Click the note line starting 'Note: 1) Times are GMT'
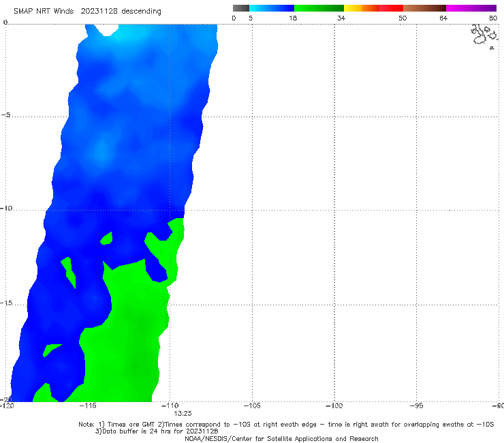The image size is (504, 443). pos(286,425)
